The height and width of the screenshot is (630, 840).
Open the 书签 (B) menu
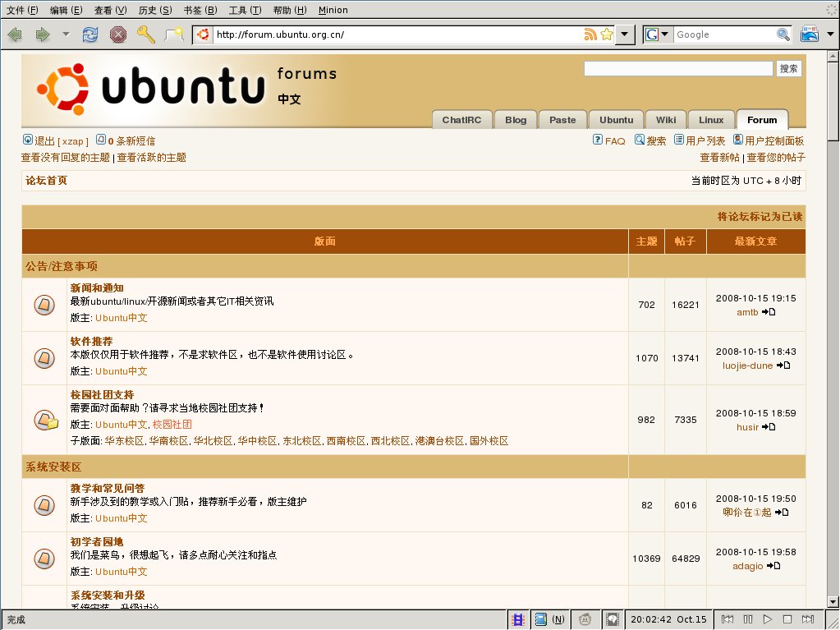click(x=200, y=10)
